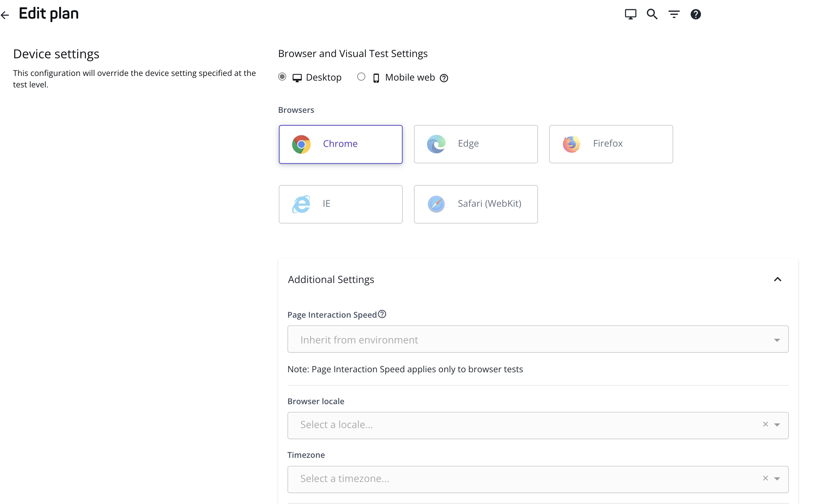
Task: Open help via the question mark circle
Action: click(695, 14)
